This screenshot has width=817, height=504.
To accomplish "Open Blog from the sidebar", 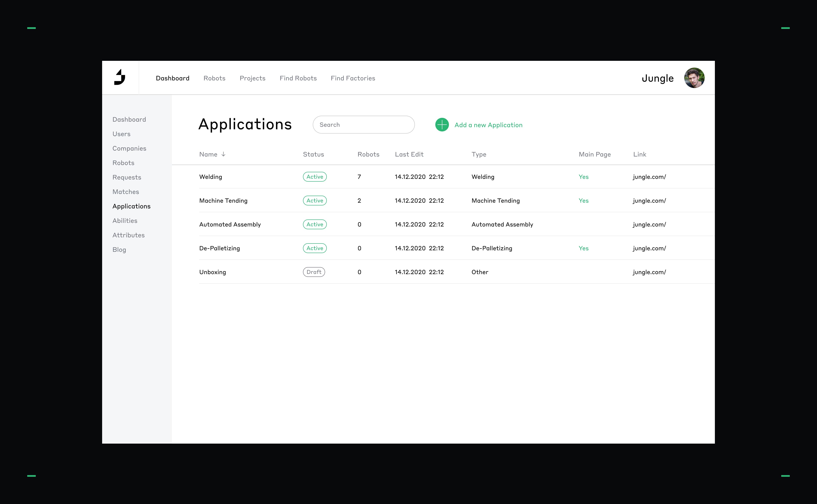I will [119, 250].
